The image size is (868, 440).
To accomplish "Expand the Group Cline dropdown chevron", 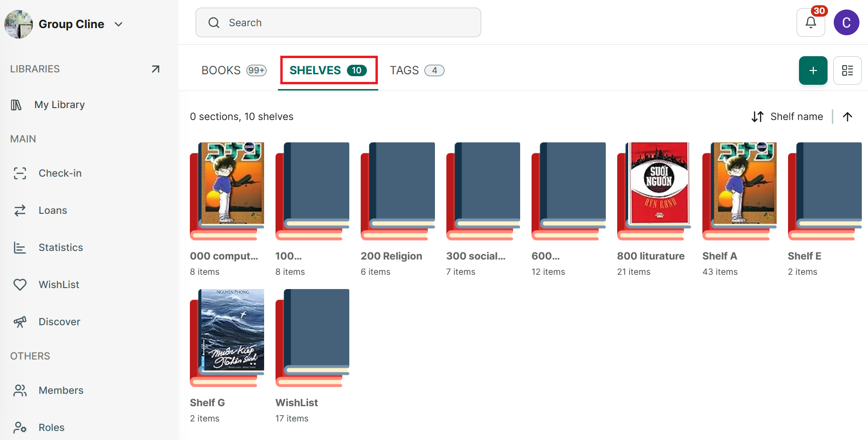I will [x=118, y=24].
